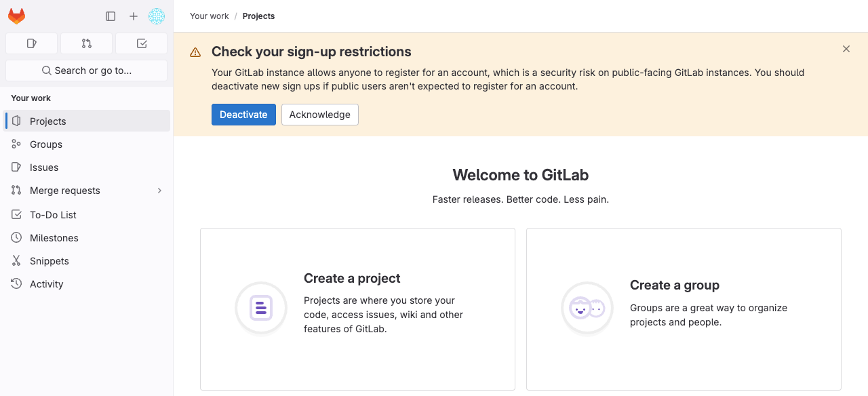Open to-do items shortcut icon

tap(142, 43)
